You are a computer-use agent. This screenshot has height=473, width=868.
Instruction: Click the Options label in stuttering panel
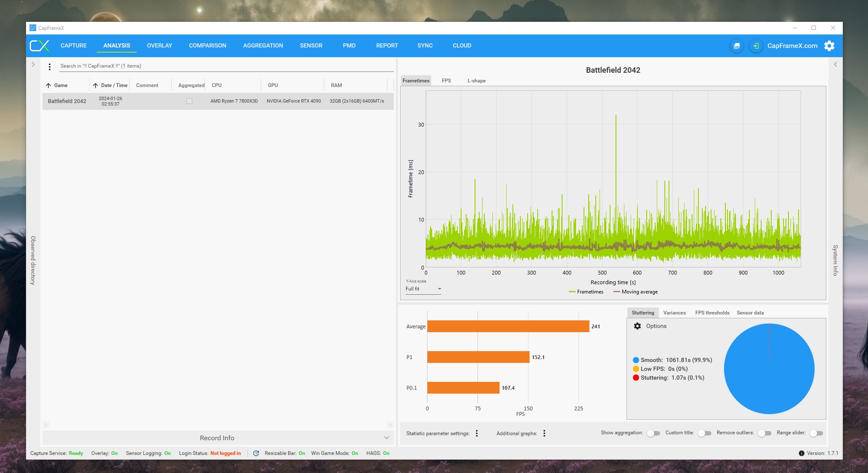click(656, 326)
